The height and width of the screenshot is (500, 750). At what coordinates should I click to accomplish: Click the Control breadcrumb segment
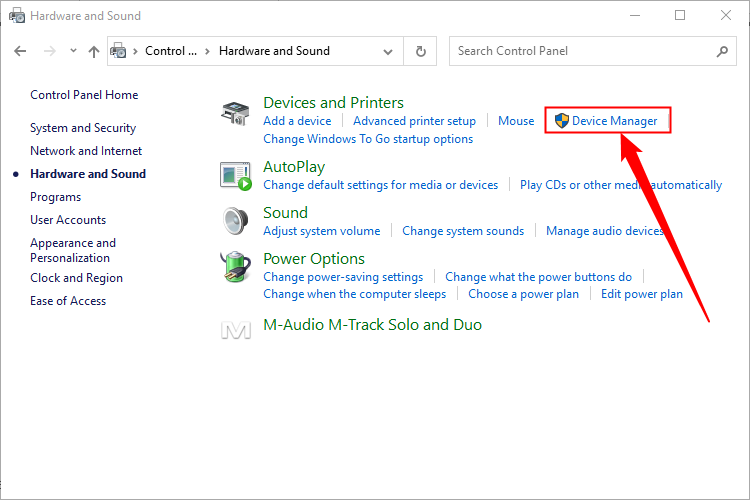171,51
